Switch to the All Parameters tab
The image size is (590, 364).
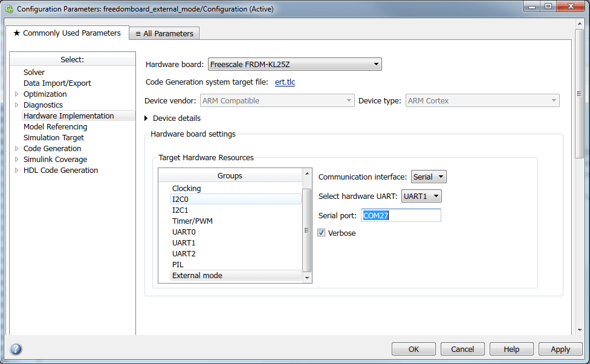coord(164,33)
